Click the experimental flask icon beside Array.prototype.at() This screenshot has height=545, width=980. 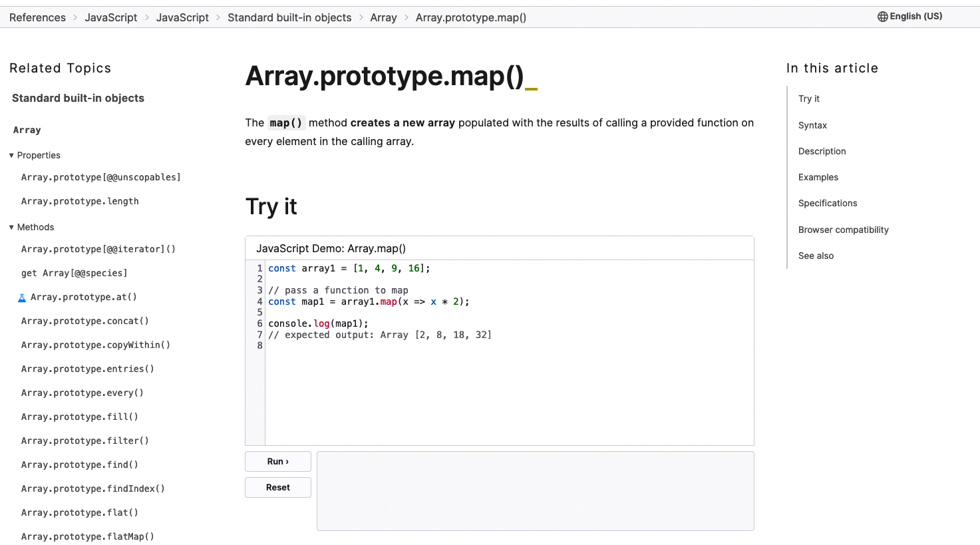coord(22,297)
